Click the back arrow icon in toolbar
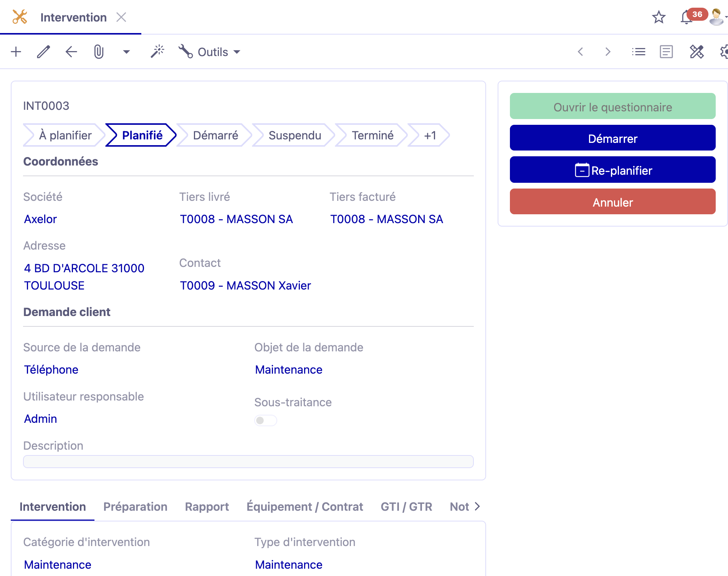 point(71,52)
